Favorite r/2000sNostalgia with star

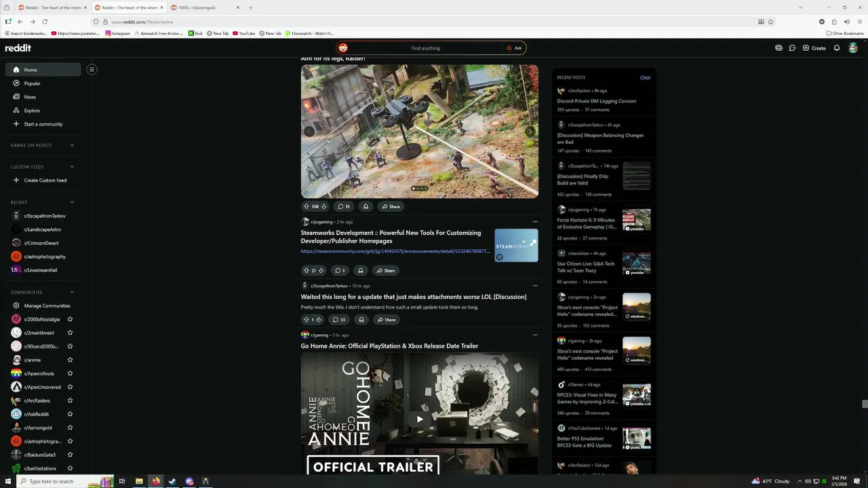click(x=70, y=319)
